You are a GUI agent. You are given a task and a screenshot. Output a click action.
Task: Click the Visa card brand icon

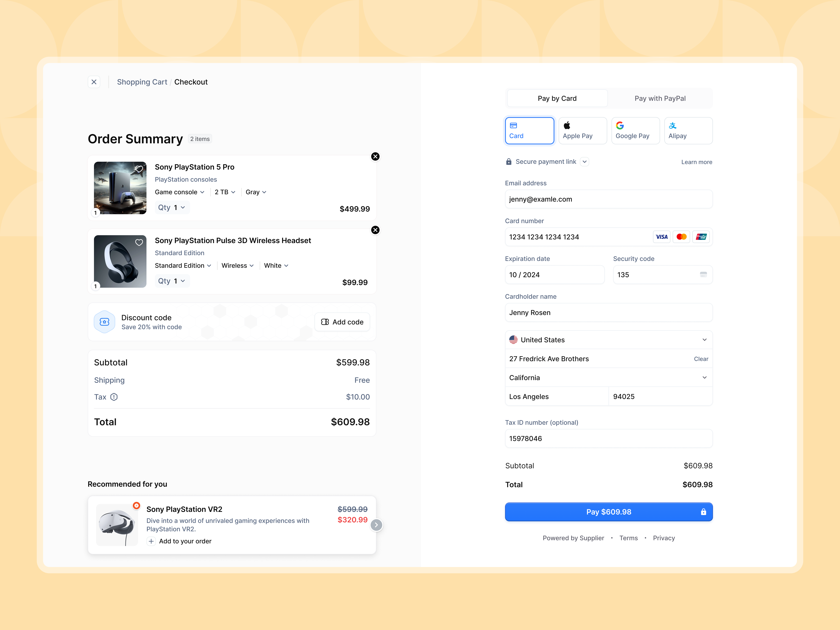point(661,237)
